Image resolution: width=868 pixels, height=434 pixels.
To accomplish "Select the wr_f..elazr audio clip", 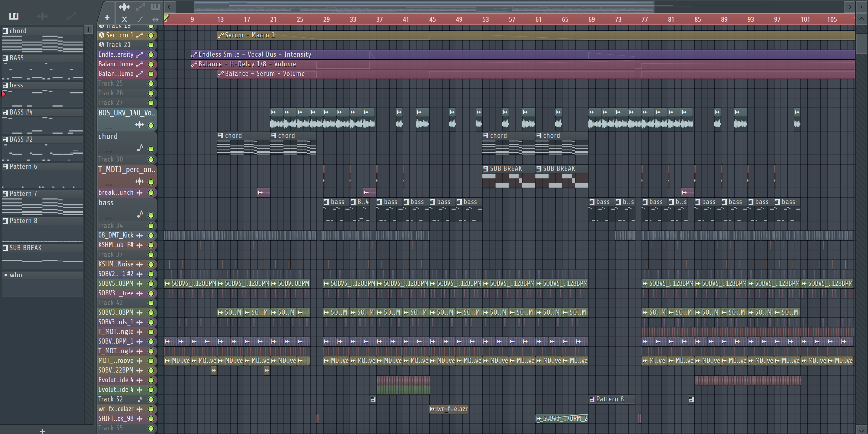I will tap(449, 409).
